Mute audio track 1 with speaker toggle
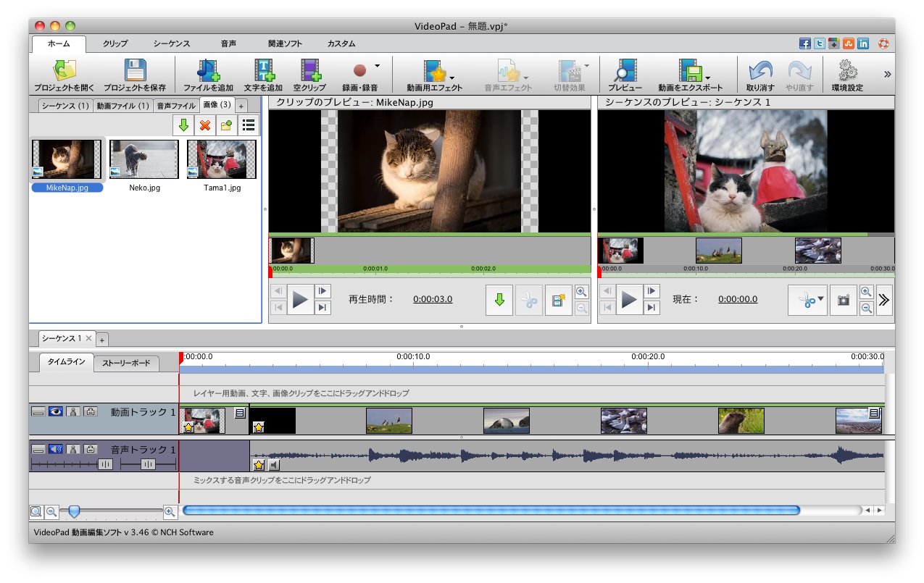Viewport: 924px width, 583px height. pyautogui.click(x=56, y=449)
